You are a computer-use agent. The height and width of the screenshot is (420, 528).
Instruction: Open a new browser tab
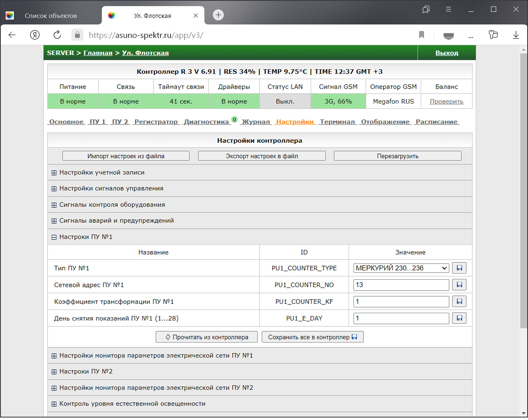(218, 15)
